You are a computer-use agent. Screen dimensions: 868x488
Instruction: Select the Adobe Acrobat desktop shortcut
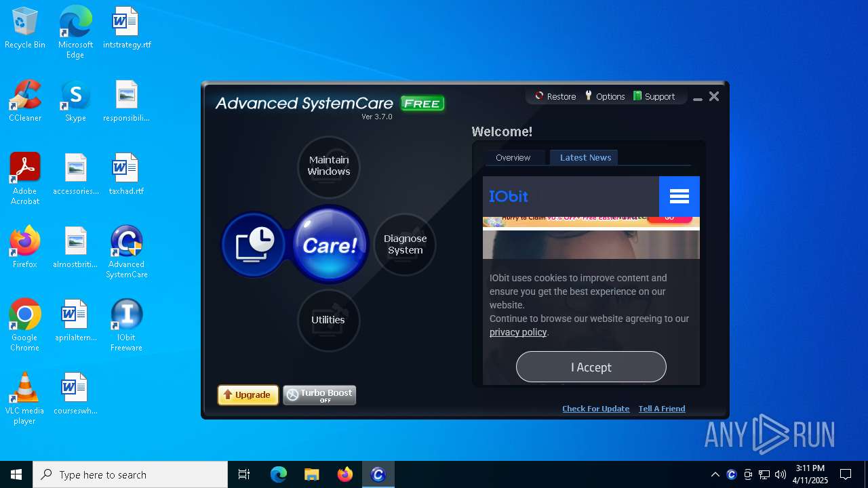point(25,179)
